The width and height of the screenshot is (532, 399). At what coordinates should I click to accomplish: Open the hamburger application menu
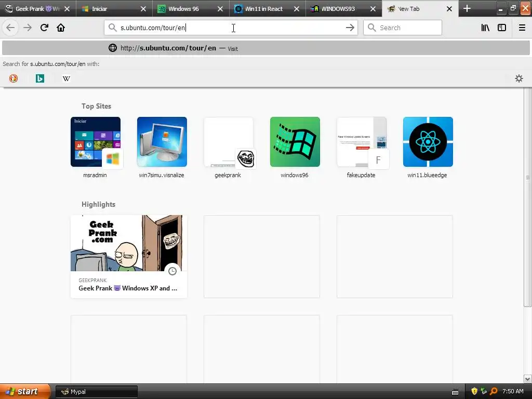point(522,28)
